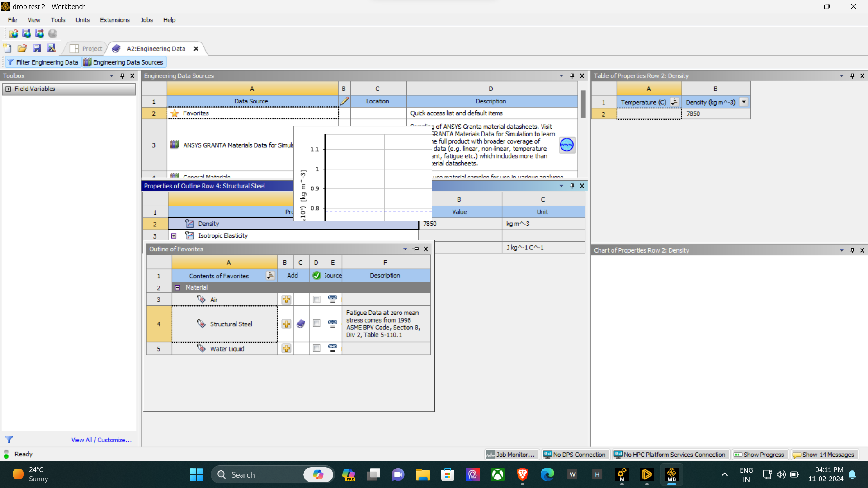Click the first globe folder icon in top toolbar
The width and height of the screenshot is (868, 488).
[x=13, y=33]
